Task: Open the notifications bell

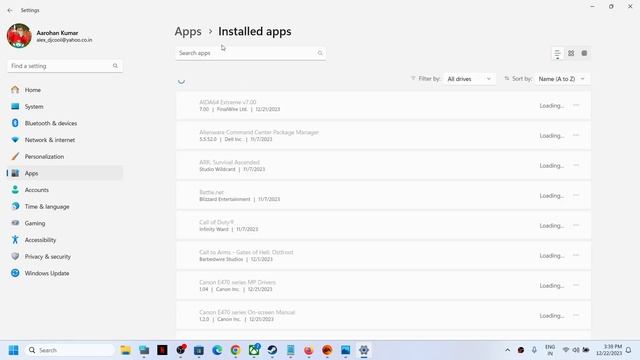Action: 629,350
